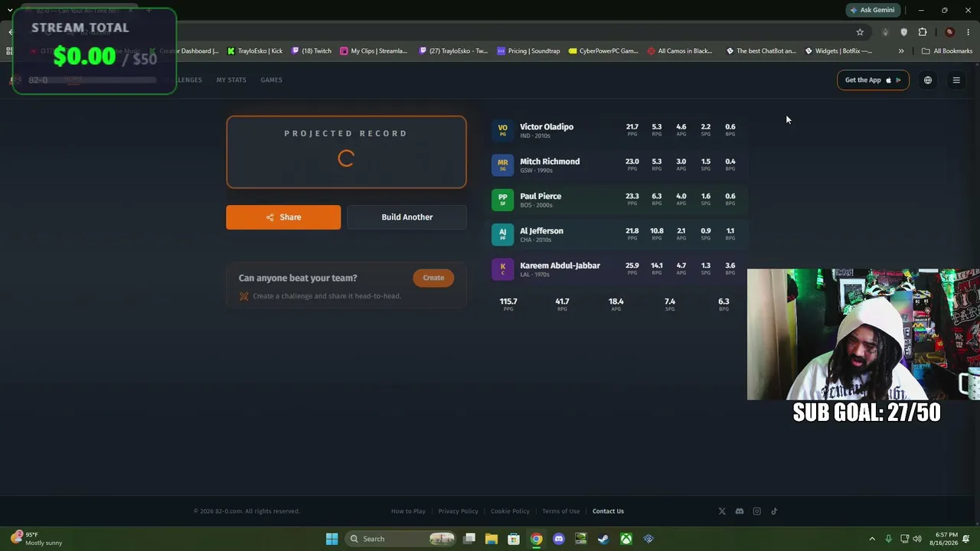Open Task View on the taskbar
Screen dimensions: 980x551
(x=469, y=539)
